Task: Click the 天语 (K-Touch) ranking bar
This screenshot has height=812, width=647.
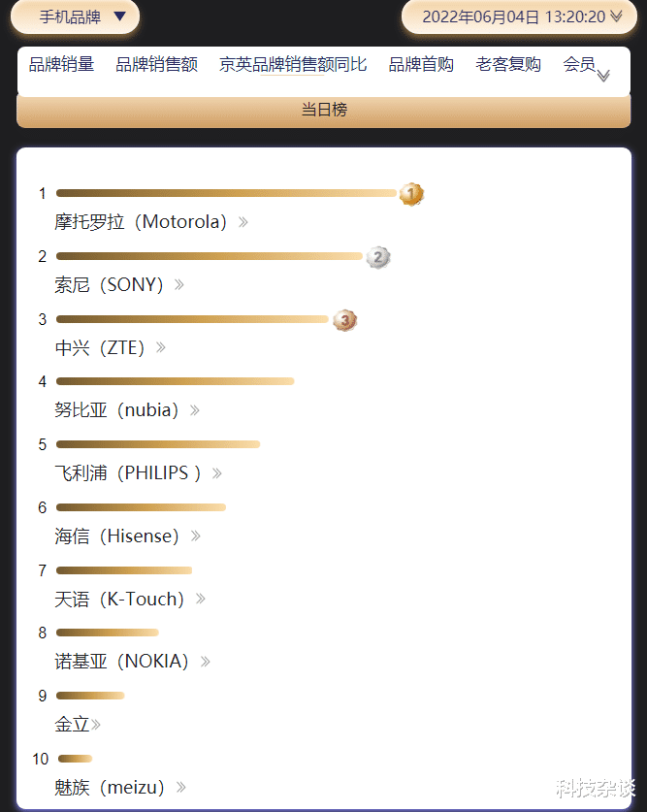Action: click(124, 570)
